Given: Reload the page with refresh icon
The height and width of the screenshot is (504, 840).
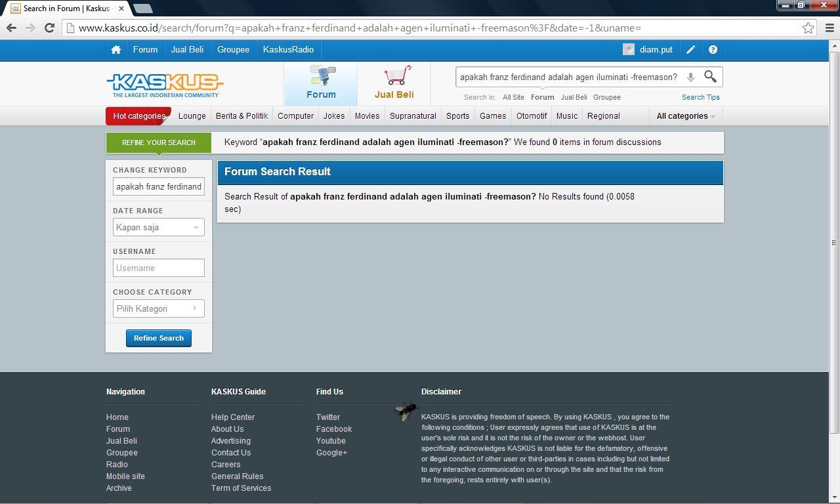Looking at the screenshot, I should coord(49,28).
